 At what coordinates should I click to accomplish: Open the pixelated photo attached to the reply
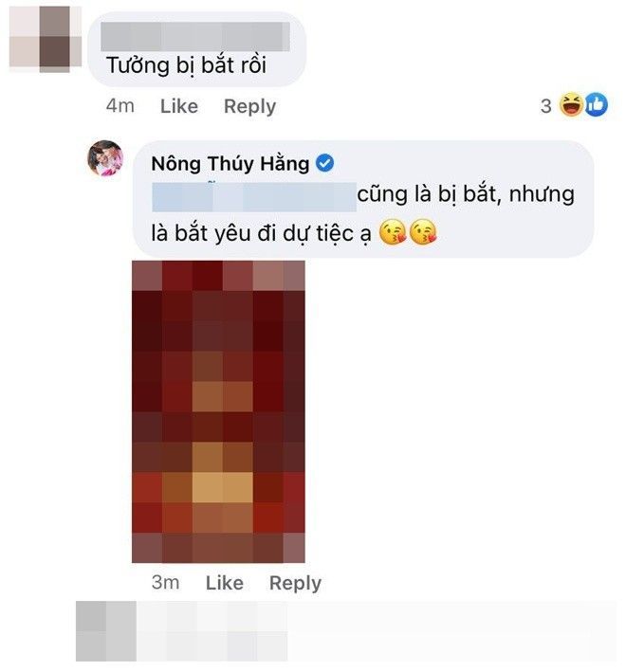218,411
